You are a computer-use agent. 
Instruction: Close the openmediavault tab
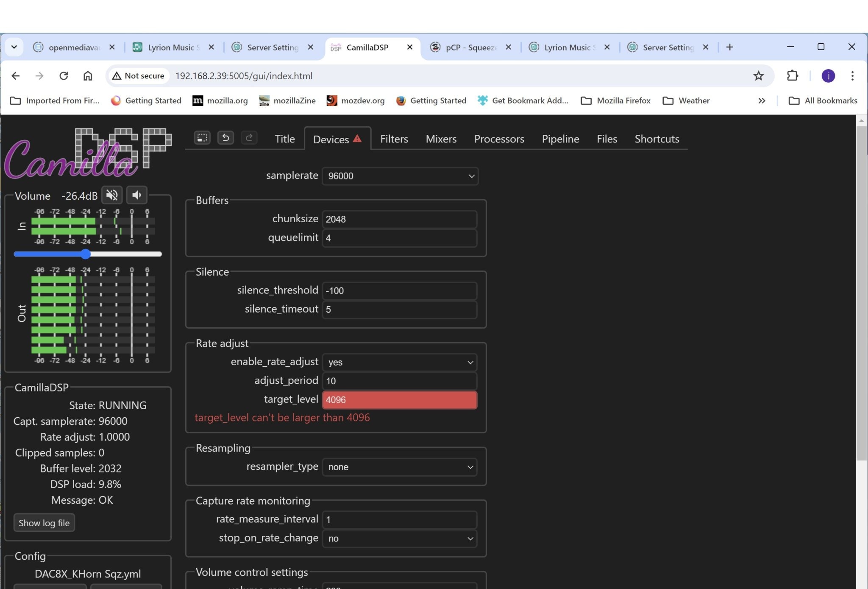pos(112,47)
